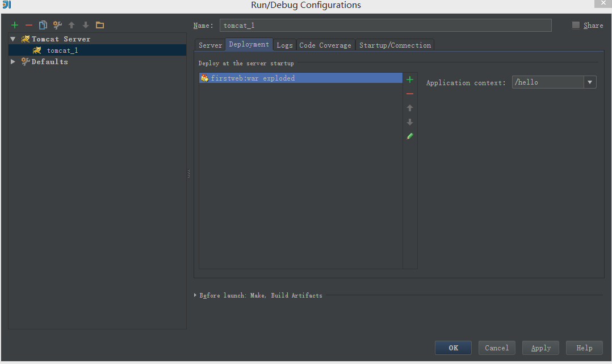Click the Before launch: Make, Build Artifacts text
The width and height of the screenshot is (612, 364).
(x=261, y=295)
